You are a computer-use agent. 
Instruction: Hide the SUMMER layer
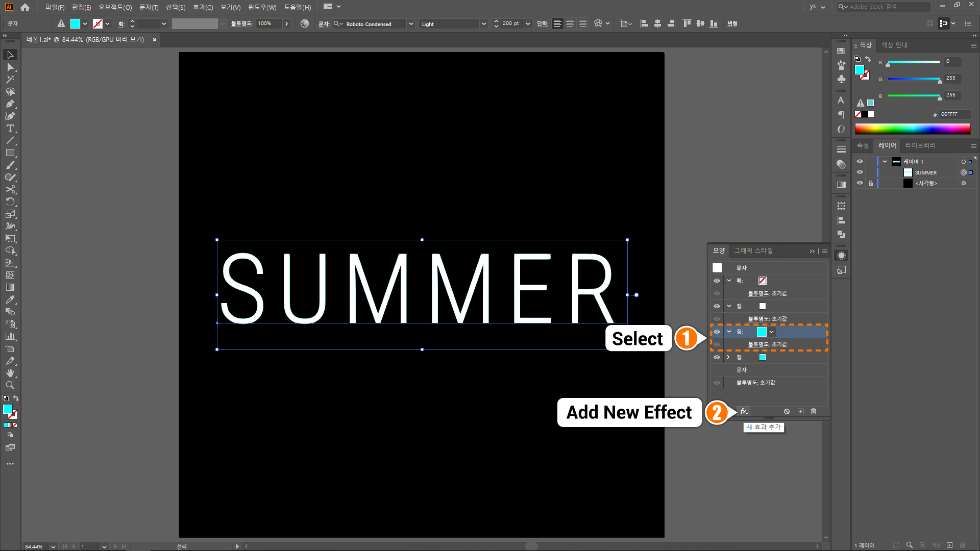point(860,172)
